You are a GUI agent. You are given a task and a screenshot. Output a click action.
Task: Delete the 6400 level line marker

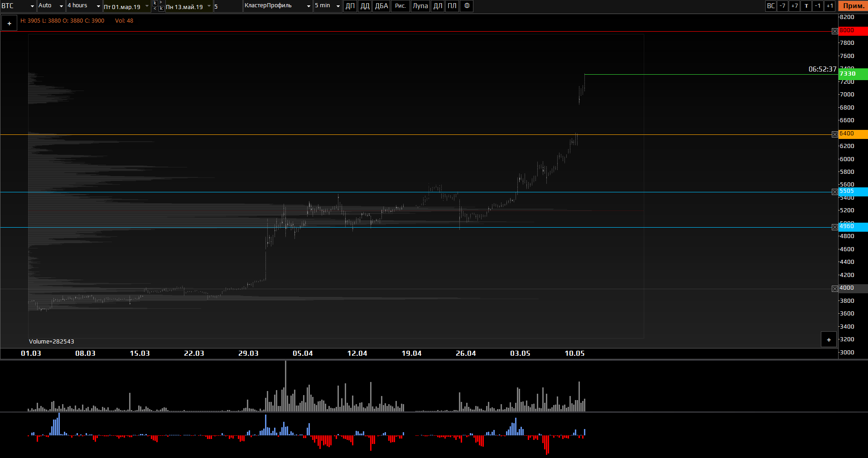click(x=834, y=134)
